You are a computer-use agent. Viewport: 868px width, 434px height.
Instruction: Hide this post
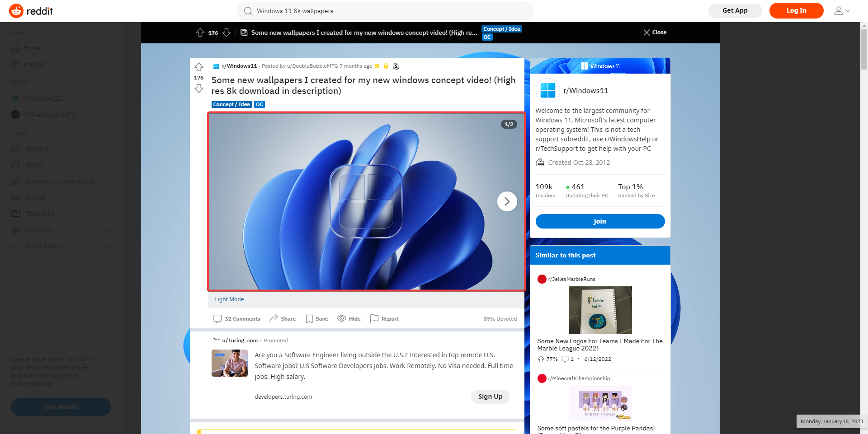pyautogui.click(x=349, y=319)
